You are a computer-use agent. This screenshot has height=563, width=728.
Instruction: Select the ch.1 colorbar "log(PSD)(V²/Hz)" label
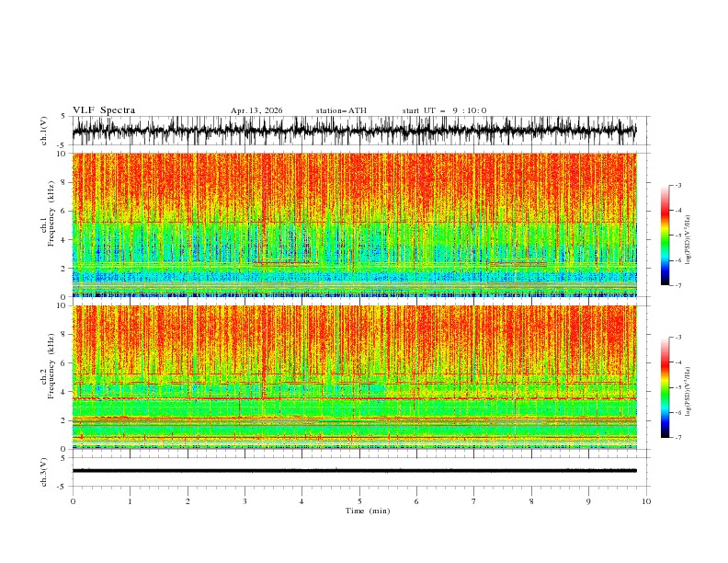click(688, 240)
